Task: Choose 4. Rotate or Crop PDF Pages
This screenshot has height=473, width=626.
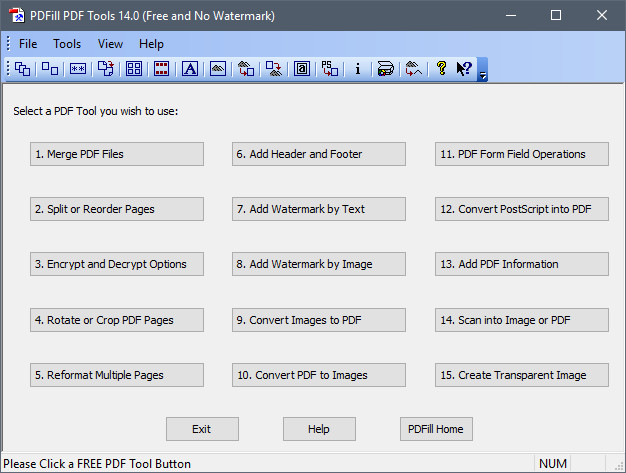Action: (x=117, y=320)
